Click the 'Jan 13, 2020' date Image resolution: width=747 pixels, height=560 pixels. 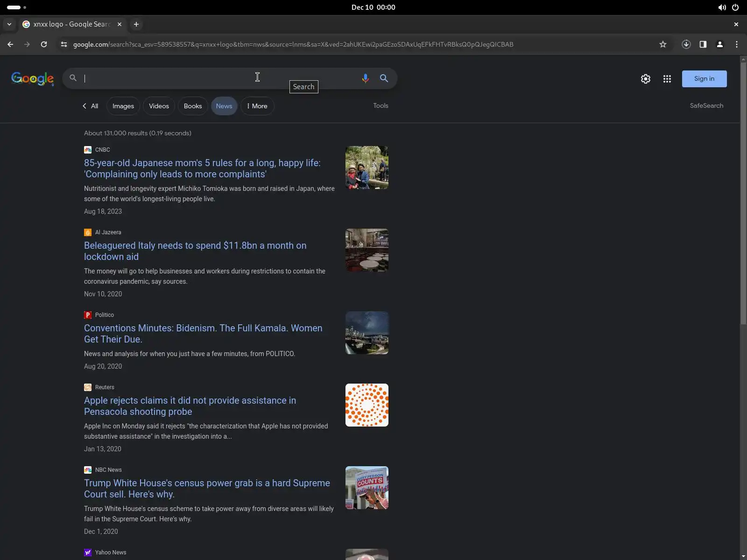click(x=103, y=449)
